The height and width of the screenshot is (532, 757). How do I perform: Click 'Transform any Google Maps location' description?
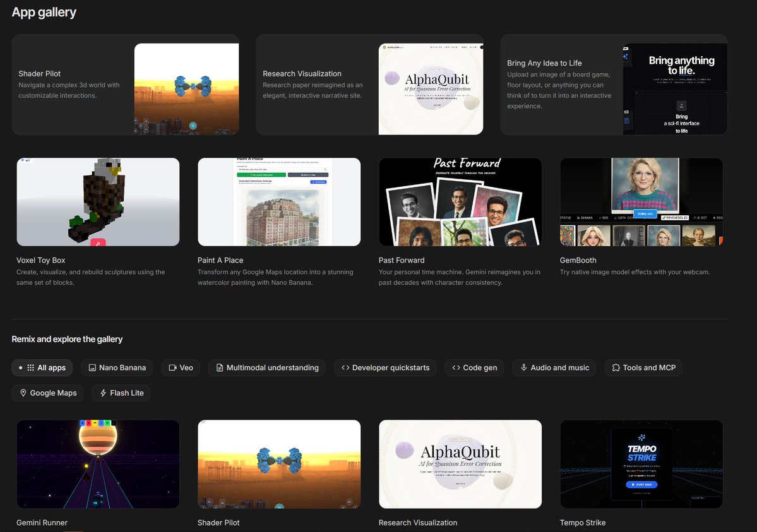click(275, 277)
